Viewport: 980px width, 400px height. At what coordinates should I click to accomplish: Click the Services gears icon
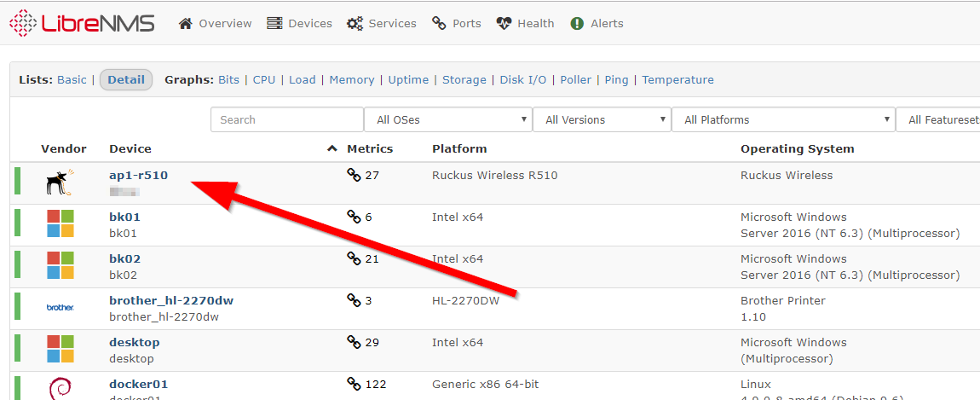[x=355, y=23]
